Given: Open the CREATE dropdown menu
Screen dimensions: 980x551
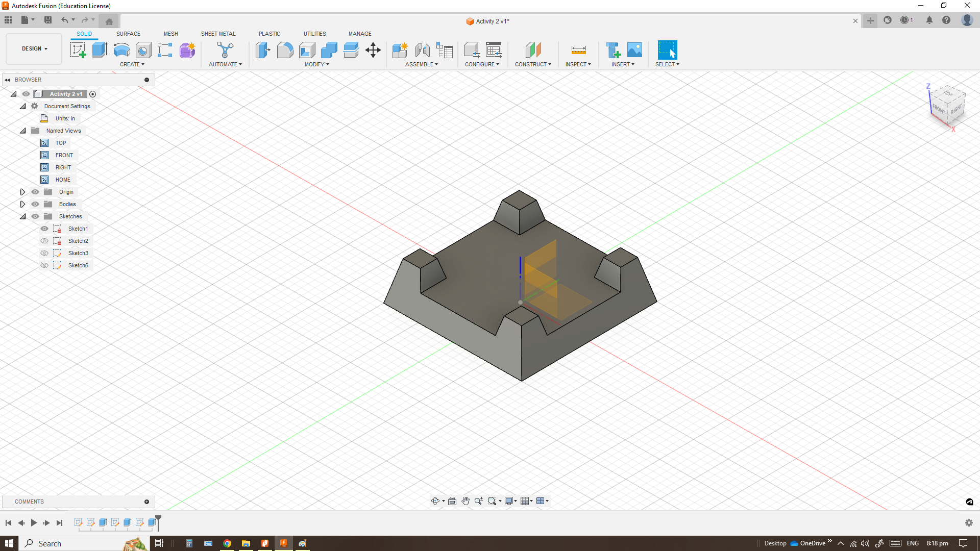Looking at the screenshot, I should click(132, 64).
